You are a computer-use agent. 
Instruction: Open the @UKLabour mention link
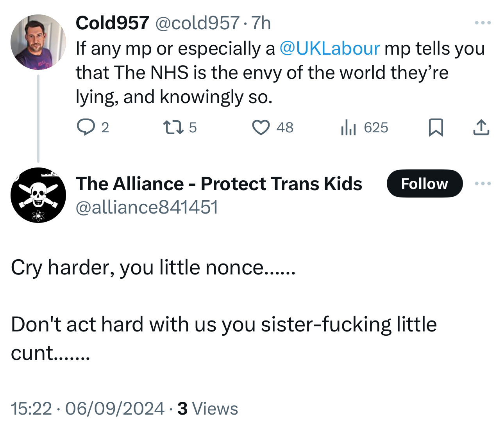tap(329, 48)
